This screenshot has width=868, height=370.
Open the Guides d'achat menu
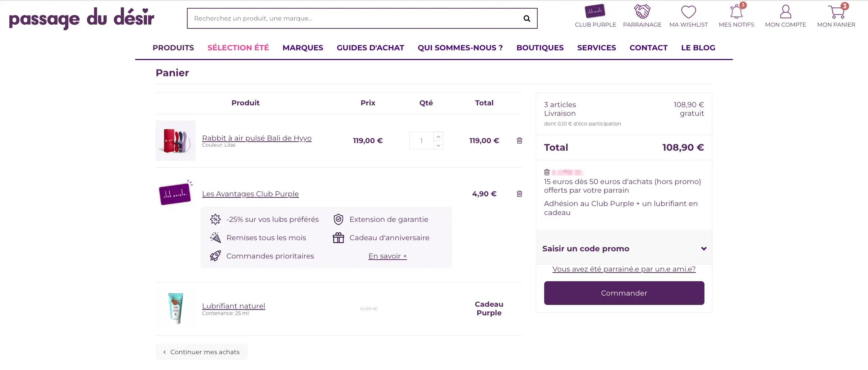[371, 48]
